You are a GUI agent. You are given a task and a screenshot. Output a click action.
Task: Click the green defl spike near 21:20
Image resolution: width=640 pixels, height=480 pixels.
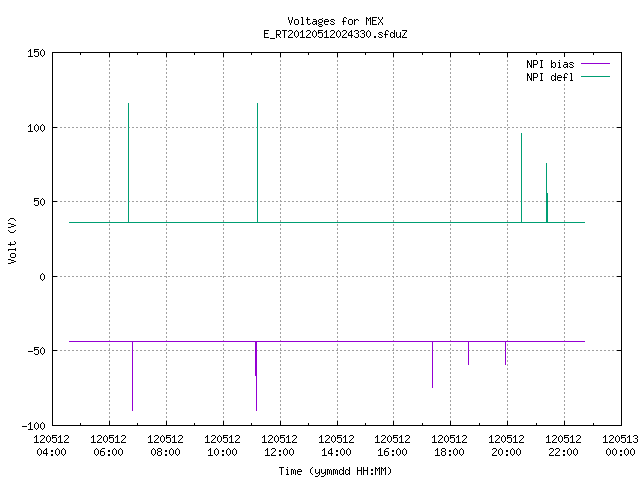547,193
